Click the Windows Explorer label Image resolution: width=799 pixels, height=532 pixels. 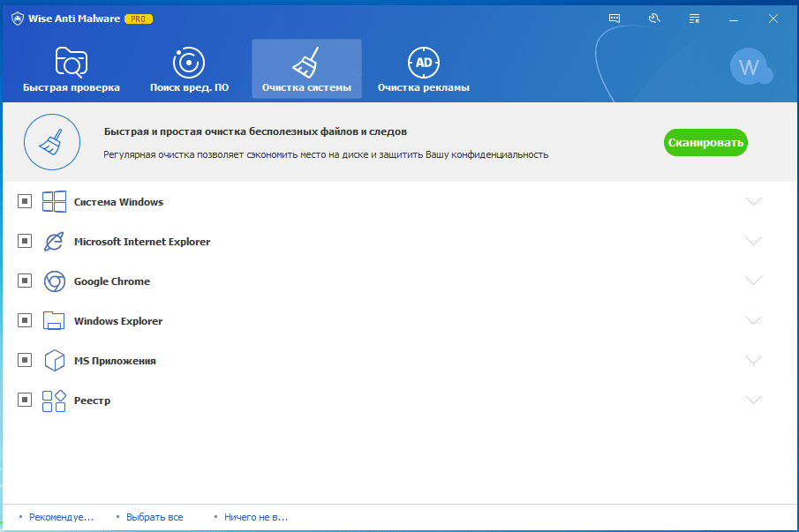pyautogui.click(x=118, y=321)
